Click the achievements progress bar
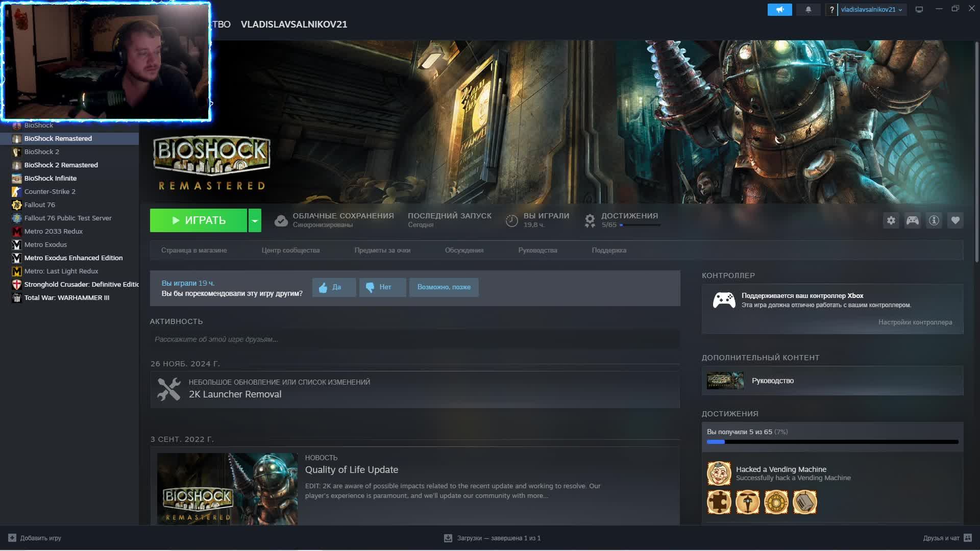Image resolution: width=980 pixels, height=551 pixels. [x=832, y=442]
